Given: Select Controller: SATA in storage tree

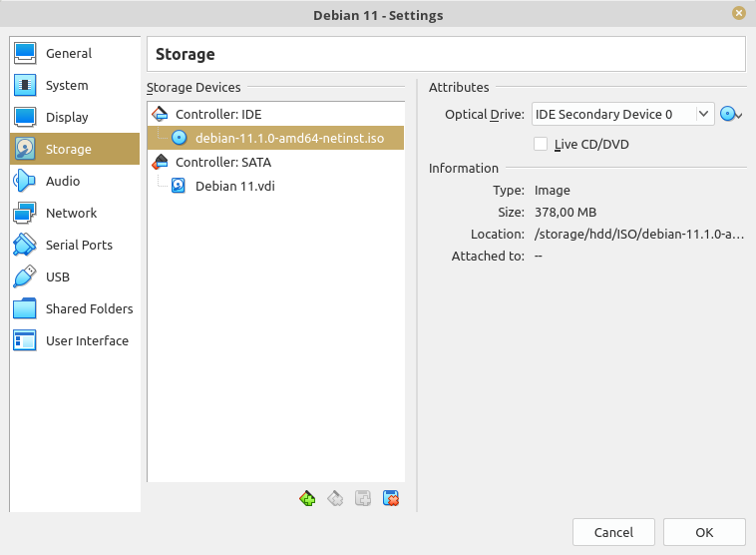Looking at the screenshot, I should pos(276,162).
